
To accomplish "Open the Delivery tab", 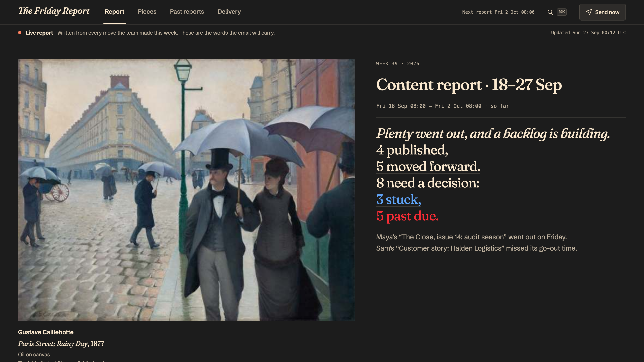I will coord(229,12).
